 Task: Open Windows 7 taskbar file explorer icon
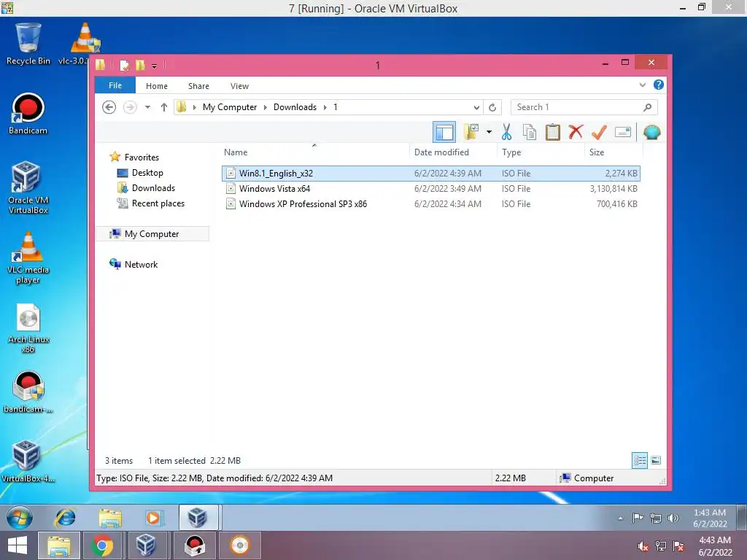point(110,518)
